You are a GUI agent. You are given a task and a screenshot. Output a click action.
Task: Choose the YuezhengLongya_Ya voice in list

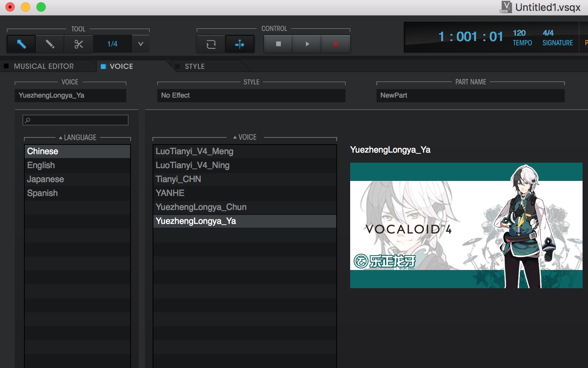(x=245, y=221)
